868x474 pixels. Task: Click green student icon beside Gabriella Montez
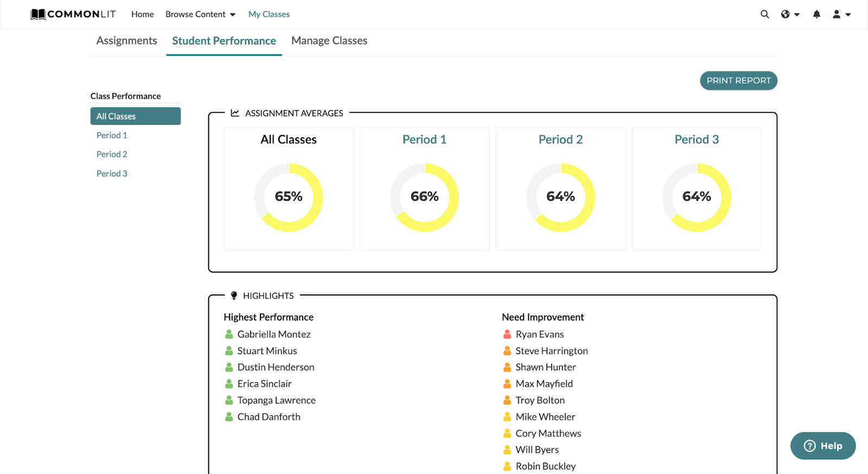tap(229, 334)
